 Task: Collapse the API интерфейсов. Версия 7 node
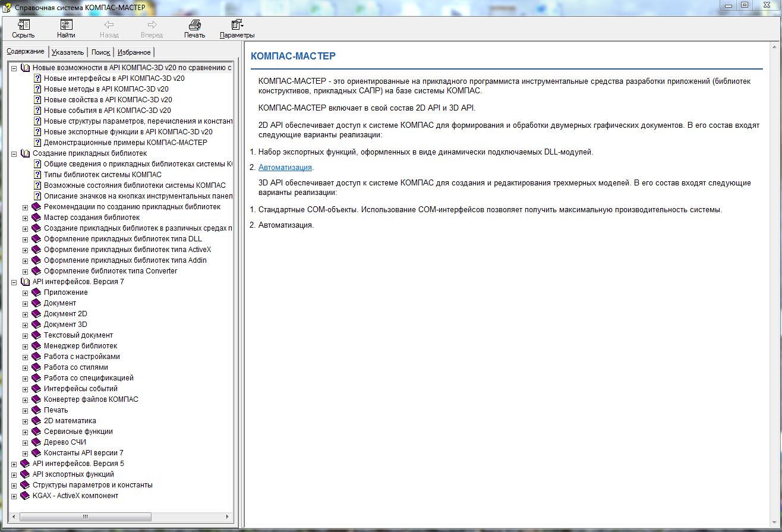coord(14,282)
